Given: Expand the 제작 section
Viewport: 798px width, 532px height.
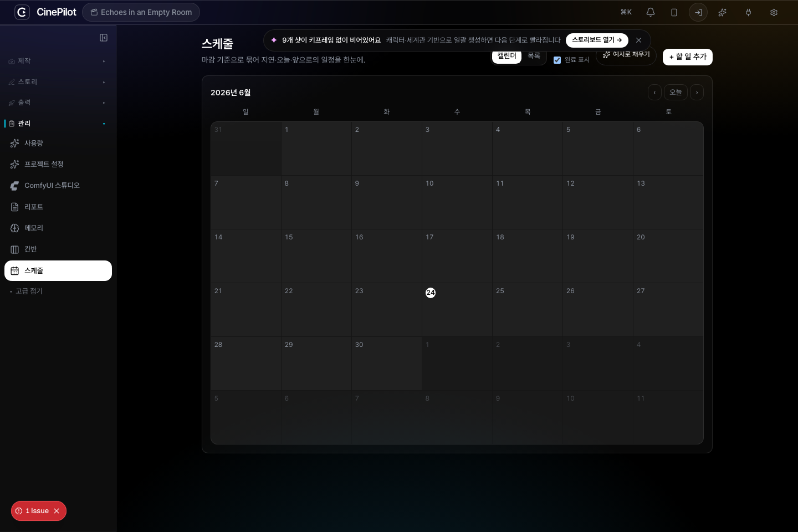Looking at the screenshot, I should coord(58,61).
